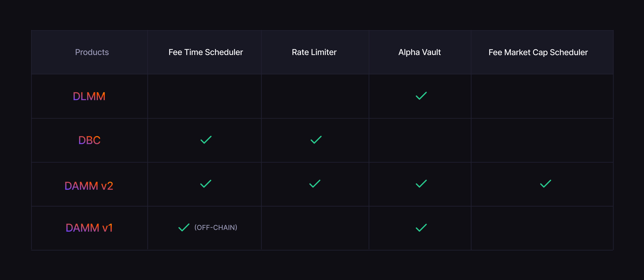Select the DAMM v2 product label
This screenshot has width=644, height=280.
[x=89, y=186]
